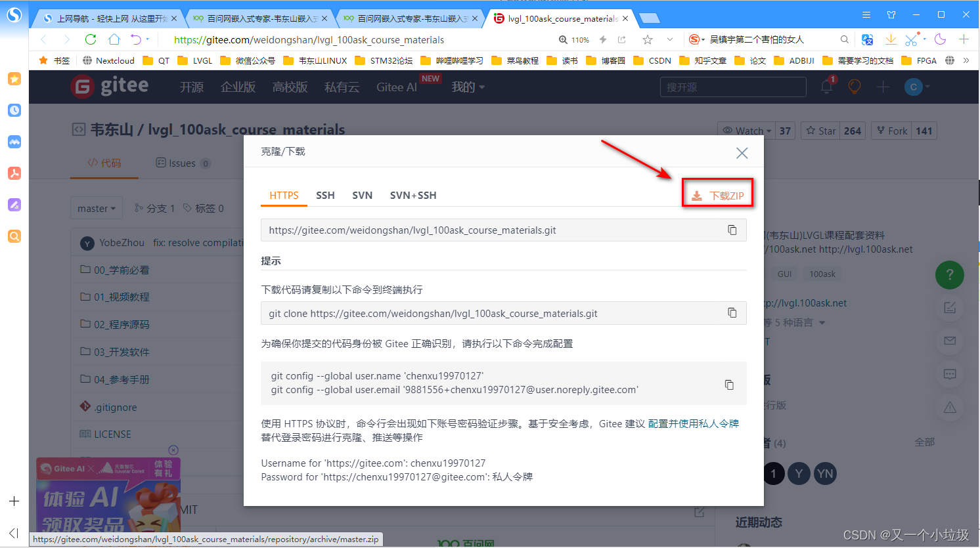
Task: Open the 04_参考手册 folder
Action: (x=121, y=379)
